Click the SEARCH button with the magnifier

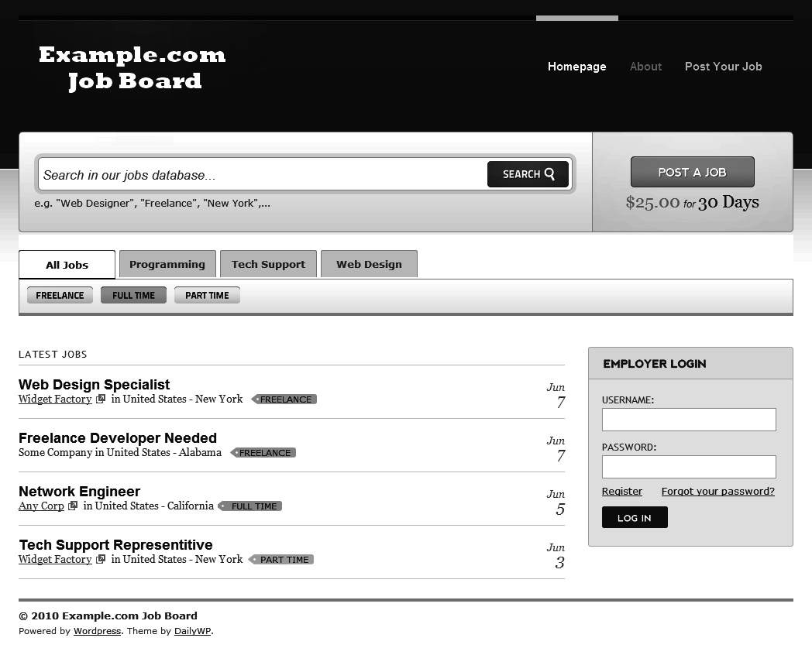point(528,174)
